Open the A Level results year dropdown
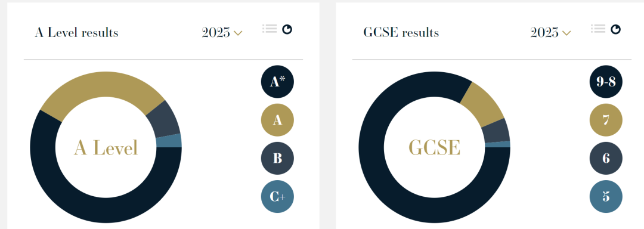644x229 pixels. (x=222, y=32)
